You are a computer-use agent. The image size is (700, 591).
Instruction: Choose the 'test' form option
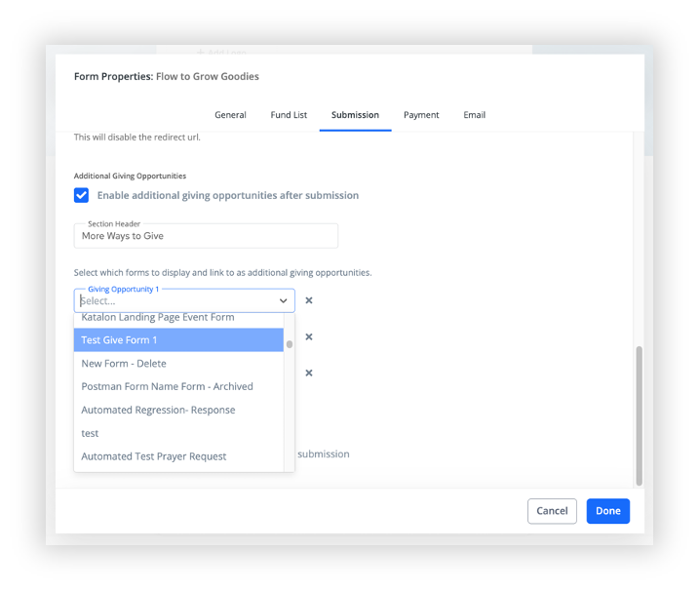(x=178, y=433)
